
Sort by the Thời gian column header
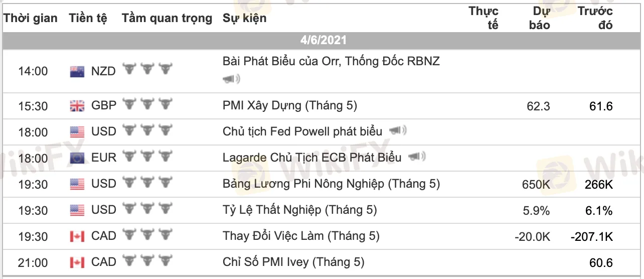click(31, 19)
